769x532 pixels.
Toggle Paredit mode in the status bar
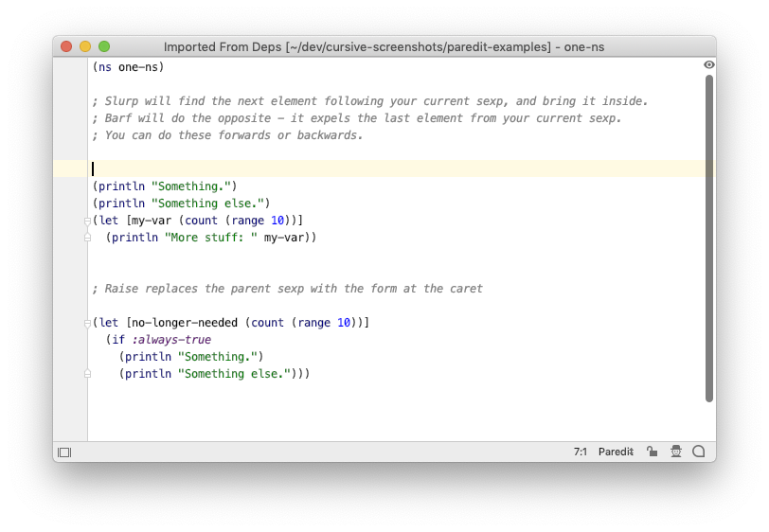(x=616, y=452)
